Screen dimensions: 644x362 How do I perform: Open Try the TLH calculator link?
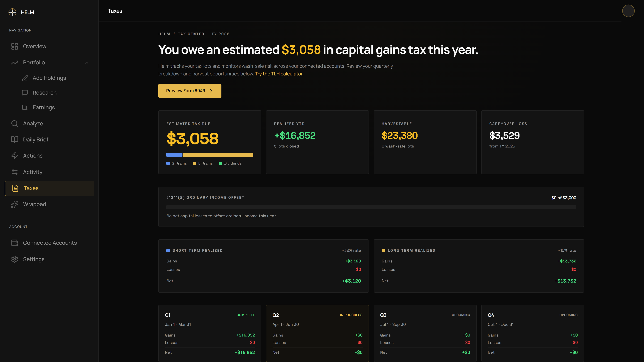pyautogui.click(x=279, y=74)
